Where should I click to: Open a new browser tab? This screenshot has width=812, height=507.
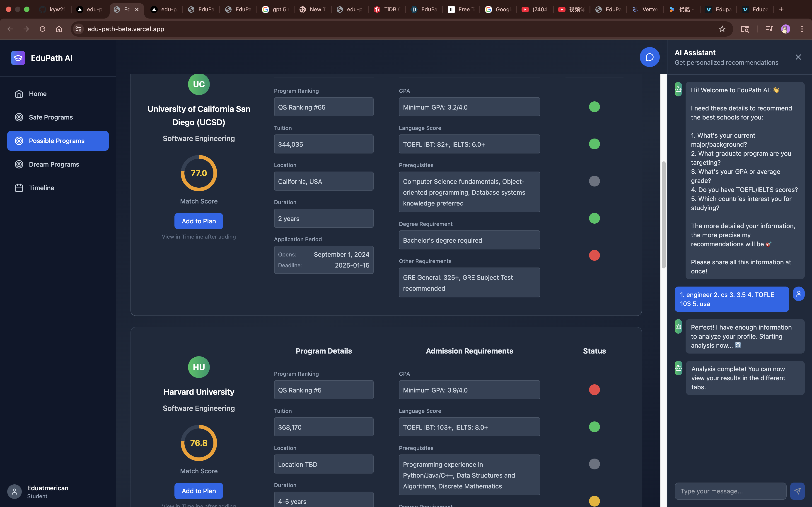click(x=781, y=9)
